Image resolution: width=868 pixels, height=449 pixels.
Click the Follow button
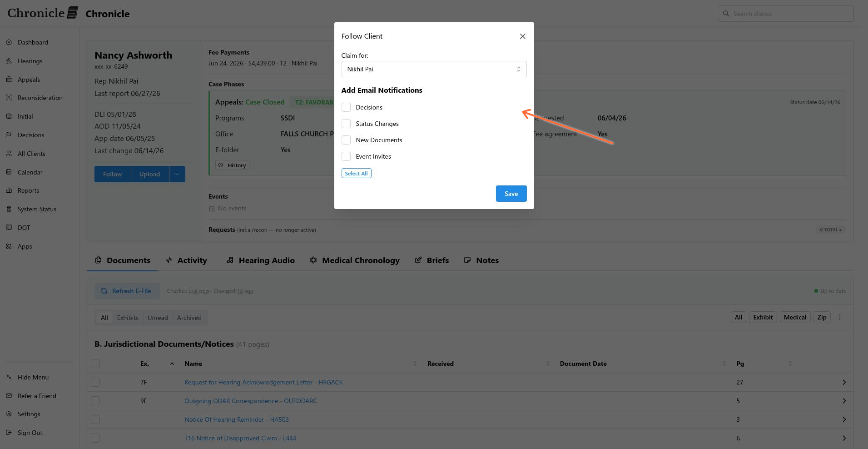pyautogui.click(x=113, y=174)
